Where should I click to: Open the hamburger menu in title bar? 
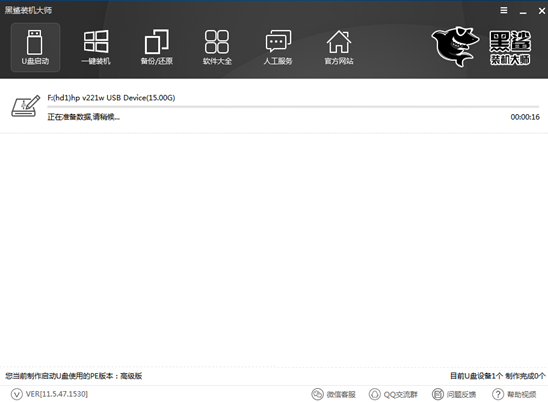click(504, 10)
